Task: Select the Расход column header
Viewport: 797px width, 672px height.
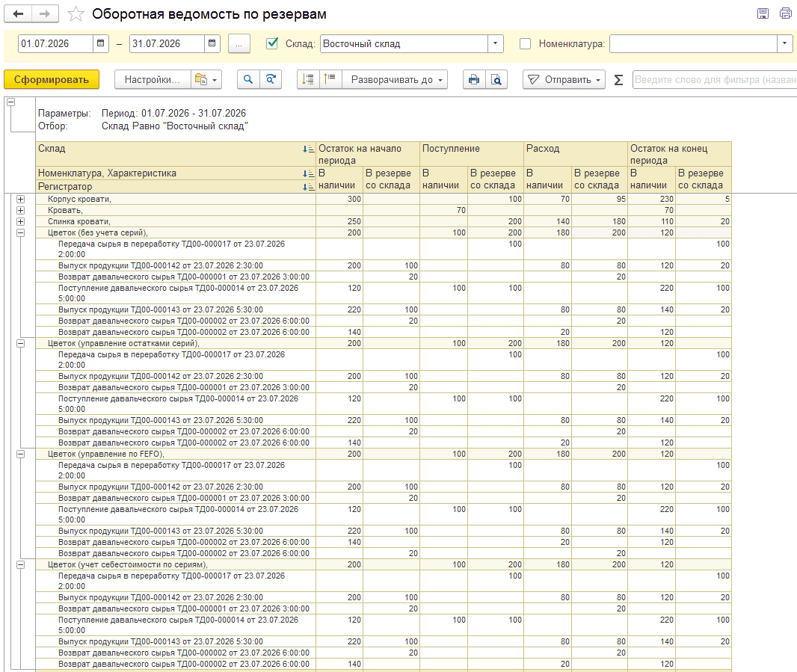Action: pyautogui.click(x=576, y=154)
